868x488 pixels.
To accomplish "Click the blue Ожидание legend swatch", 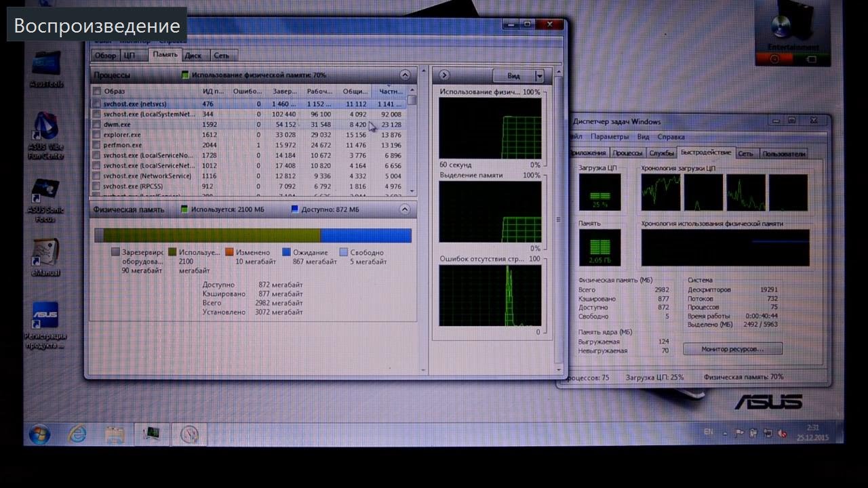I will pyautogui.click(x=286, y=252).
